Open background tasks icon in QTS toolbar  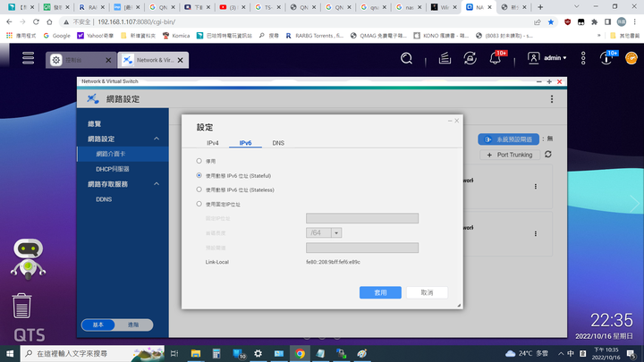pyautogui.click(x=445, y=58)
